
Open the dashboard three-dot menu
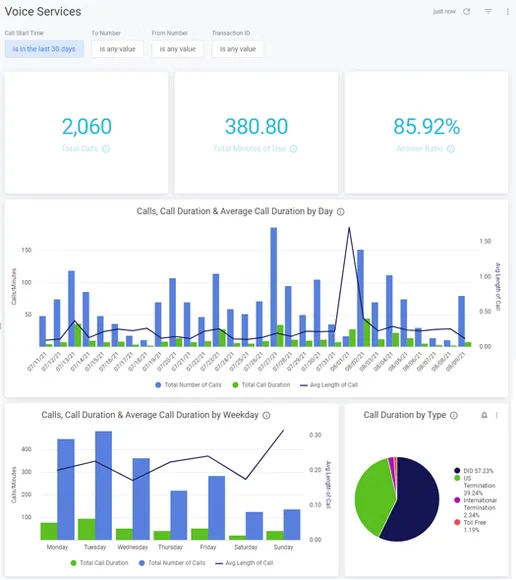pos(507,12)
